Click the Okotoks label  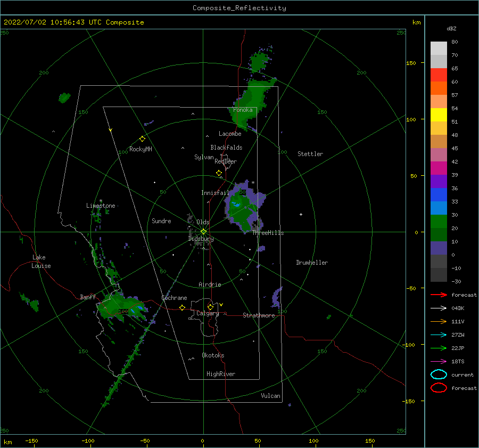click(x=213, y=355)
